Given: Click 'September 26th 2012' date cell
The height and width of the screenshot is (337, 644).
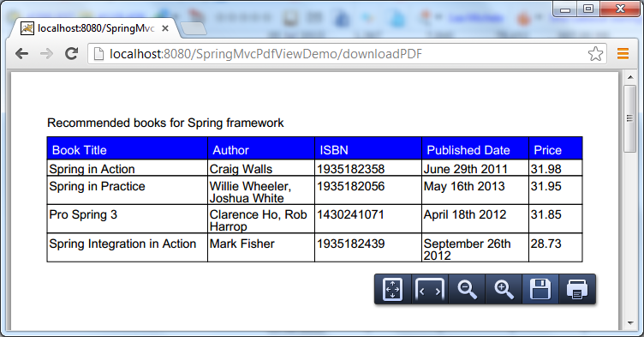Looking at the screenshot, I should point(475,248).
